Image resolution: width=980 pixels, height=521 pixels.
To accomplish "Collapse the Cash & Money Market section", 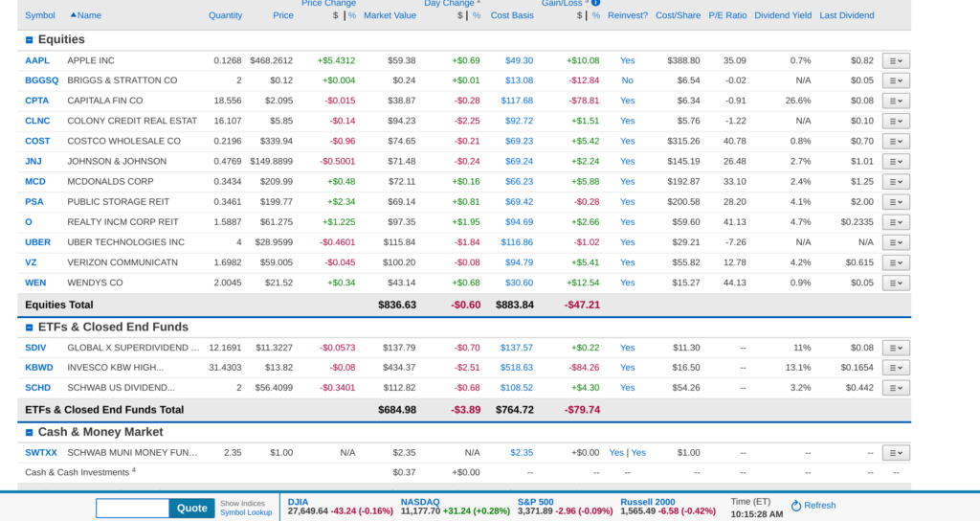I will (29, 433).
